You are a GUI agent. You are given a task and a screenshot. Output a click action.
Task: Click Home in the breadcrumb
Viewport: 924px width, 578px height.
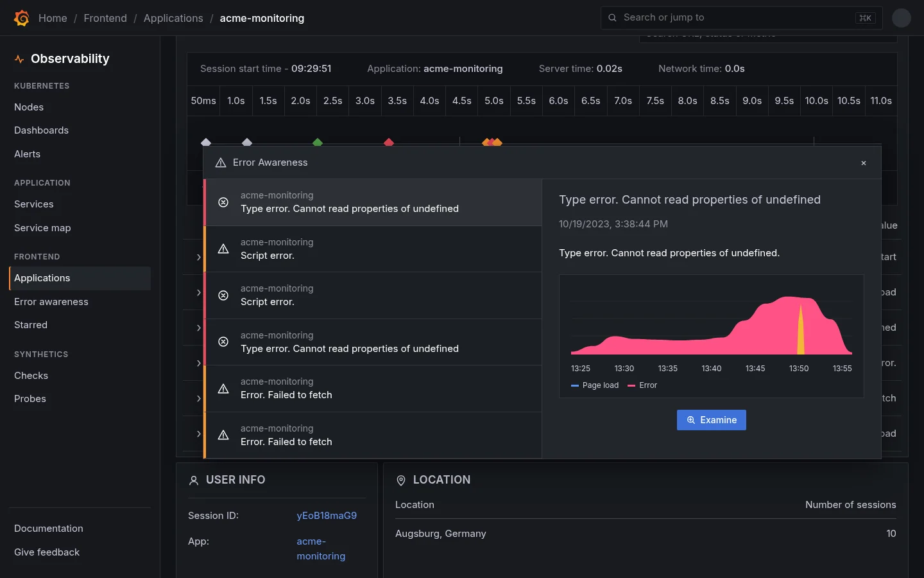pyautogui.click(x=53, y=18)
